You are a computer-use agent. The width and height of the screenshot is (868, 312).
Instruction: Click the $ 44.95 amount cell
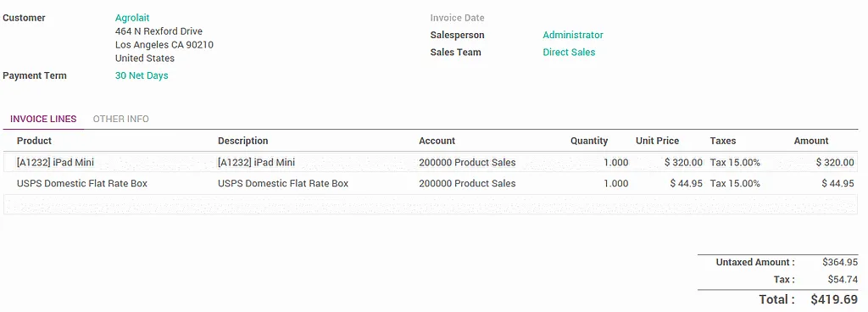tap(837, 183)
